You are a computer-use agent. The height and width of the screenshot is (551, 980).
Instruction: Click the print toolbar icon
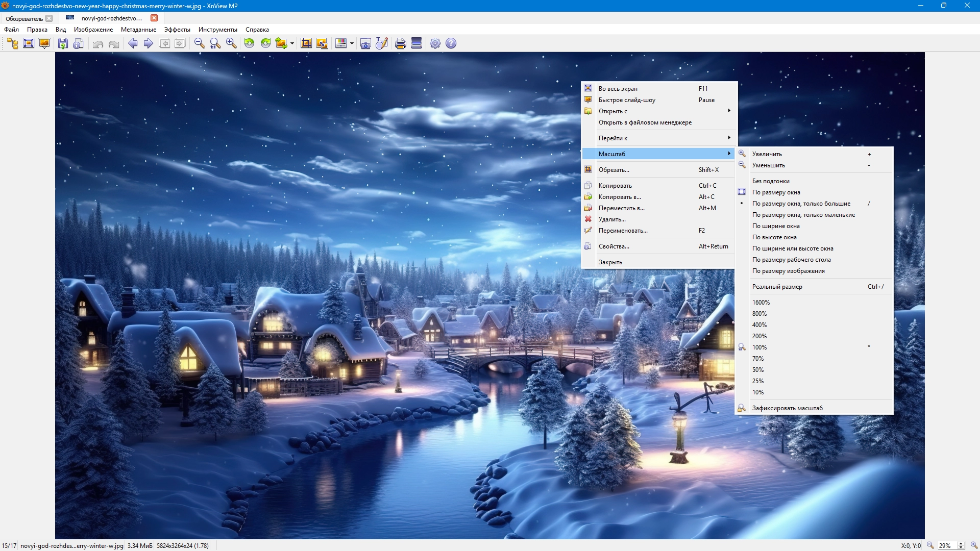tap(401, 43)
